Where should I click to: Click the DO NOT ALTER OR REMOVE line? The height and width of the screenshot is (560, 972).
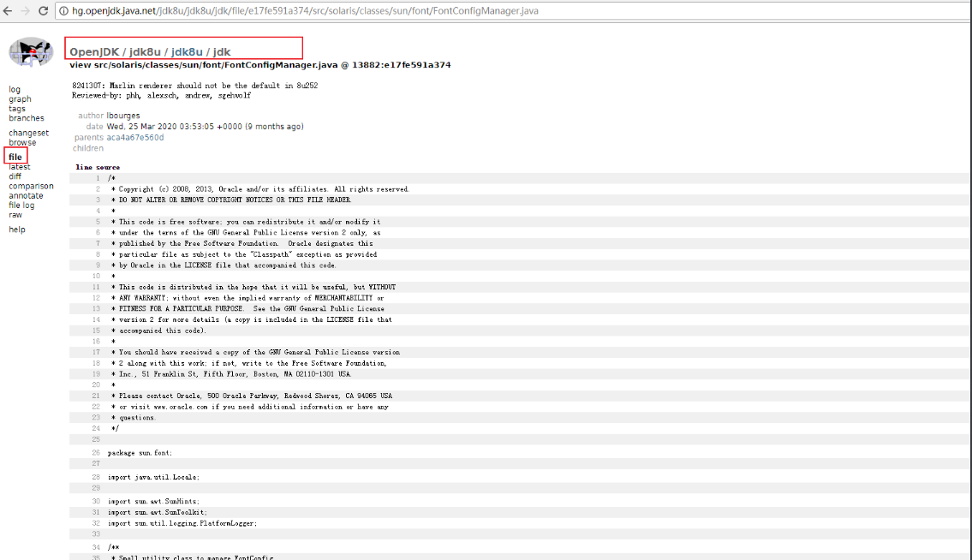(x=231, y=200)
